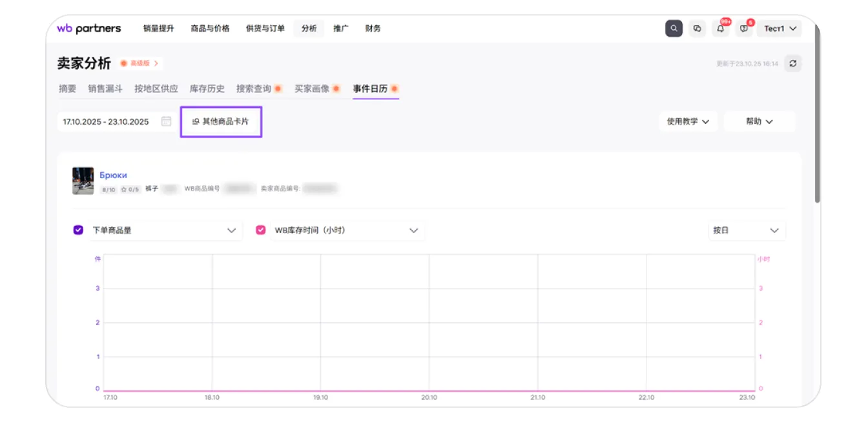Click the Брюки product thumbnail image
Image resolution: width=868 pixels, height=422 pixels.
click(83, 181)
